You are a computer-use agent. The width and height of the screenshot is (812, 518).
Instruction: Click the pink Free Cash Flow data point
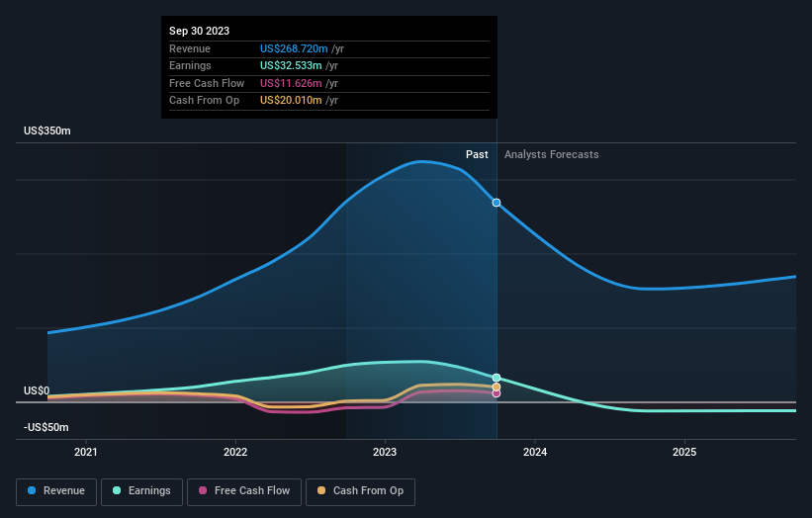pyautogui.click(x=496, y=393)
